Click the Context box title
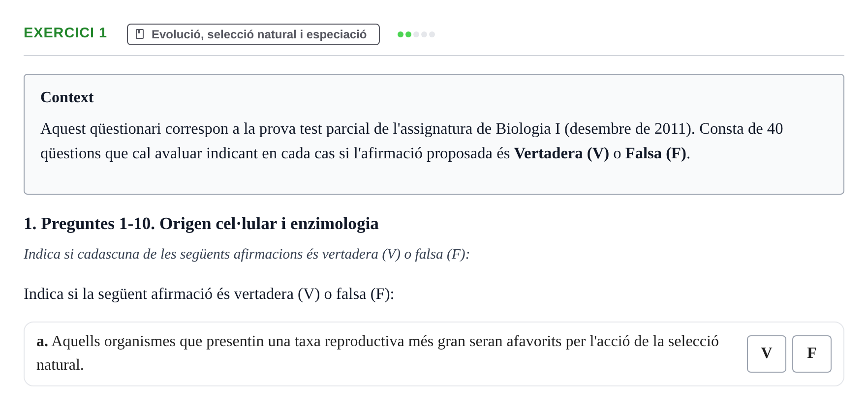This screenshot has width=868, height=411. 67,97
